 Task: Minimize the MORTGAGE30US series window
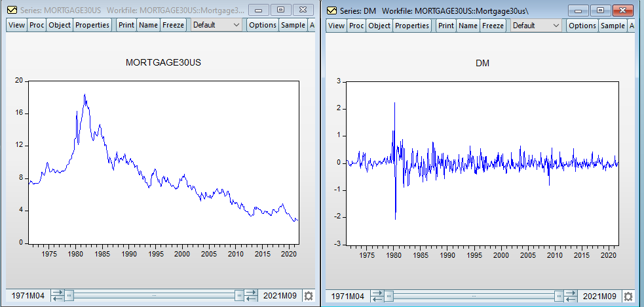(x=260, y=9)
